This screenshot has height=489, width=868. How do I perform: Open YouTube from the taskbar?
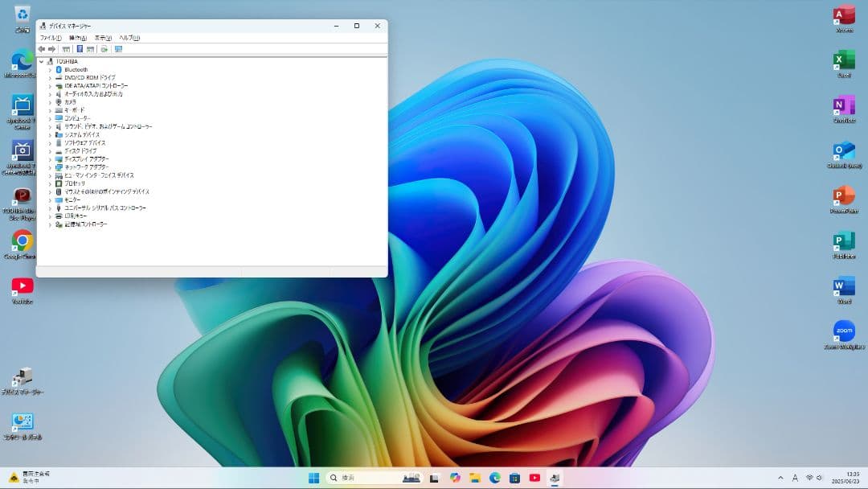point(533,478)
